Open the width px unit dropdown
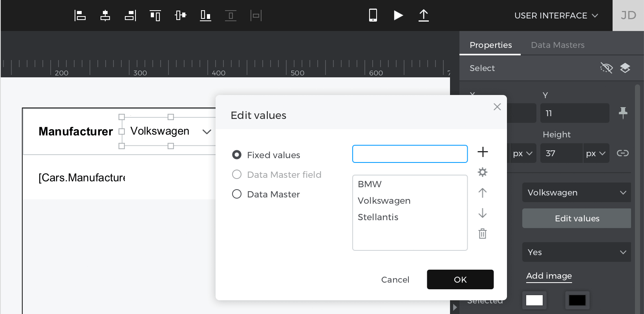Image resolution: width=644 pixels, height=314 pixels. [x=523, y=153]
